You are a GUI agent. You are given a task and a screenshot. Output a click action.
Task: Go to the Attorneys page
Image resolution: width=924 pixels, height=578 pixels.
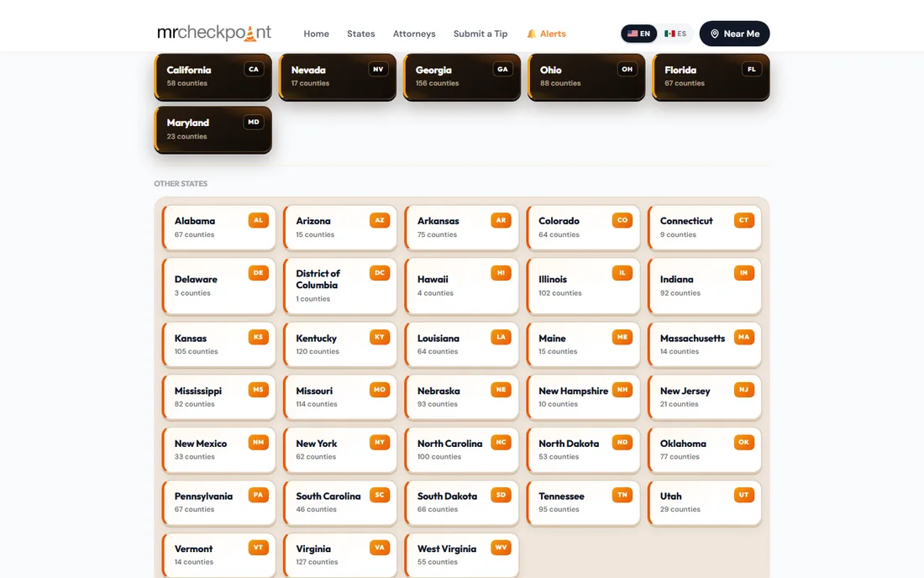point(414,34)
